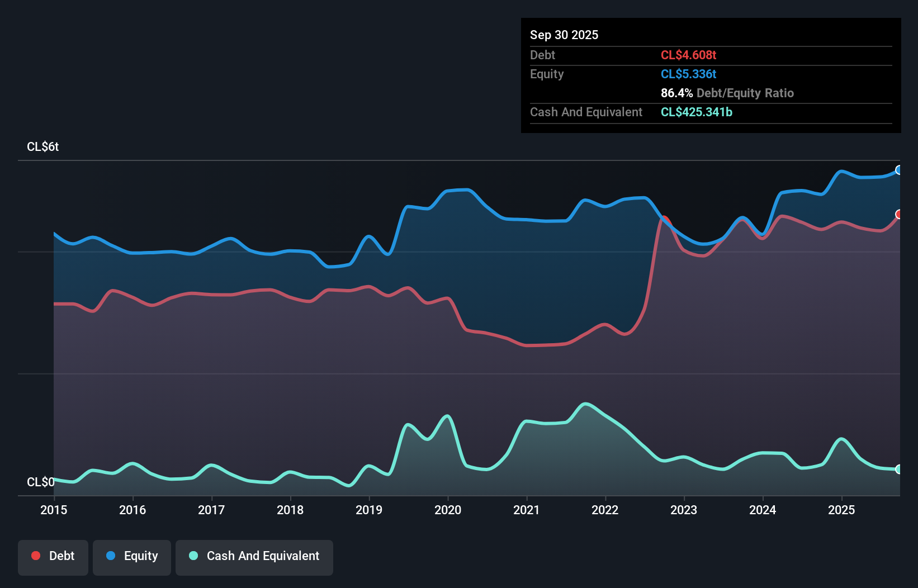Click the teal swatch inside the Cash legend button

coord(193,555)
